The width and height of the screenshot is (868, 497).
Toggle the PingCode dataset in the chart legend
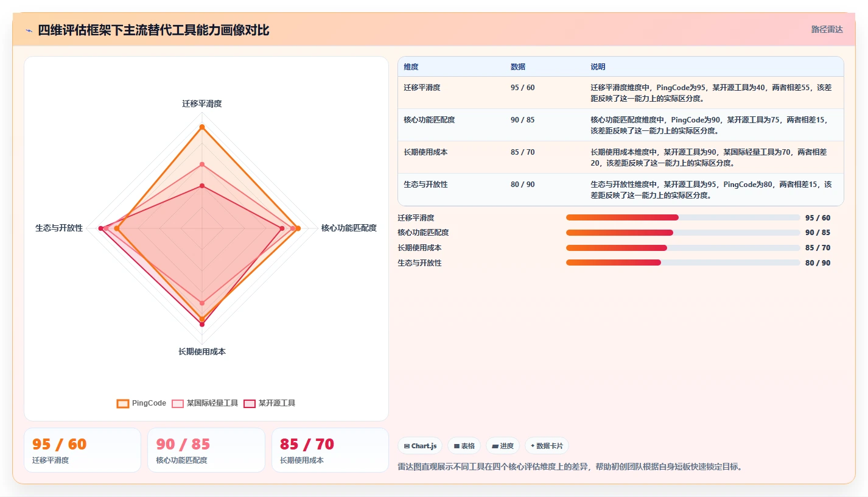141,403
